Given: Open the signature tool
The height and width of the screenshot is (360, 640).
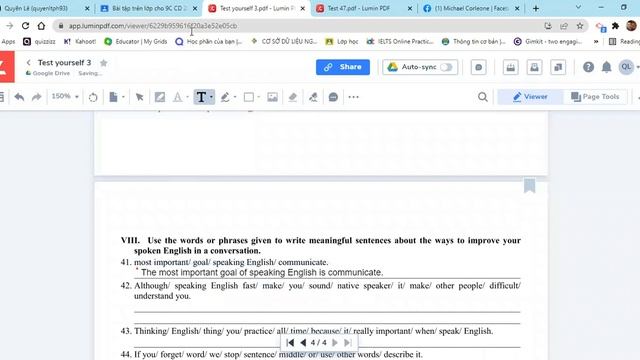Looking at the screenshot, I should point(313,97).
